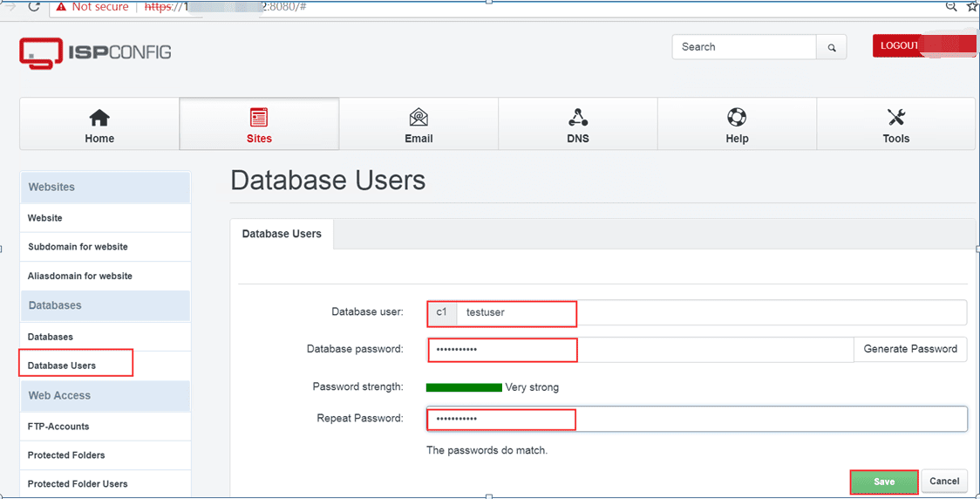980x499 pixels.
Task: Click the LOGOUT button
Action: coord(923,45)
